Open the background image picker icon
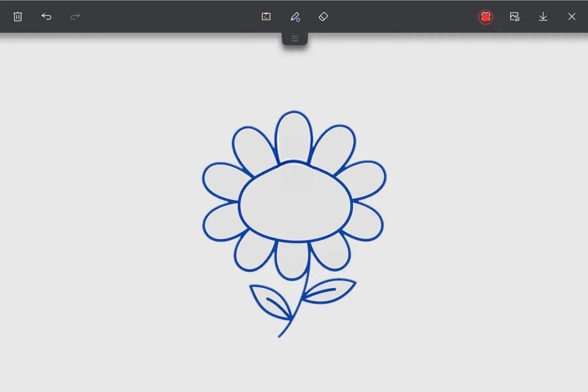588x392 pixels. tap(266, 16)
